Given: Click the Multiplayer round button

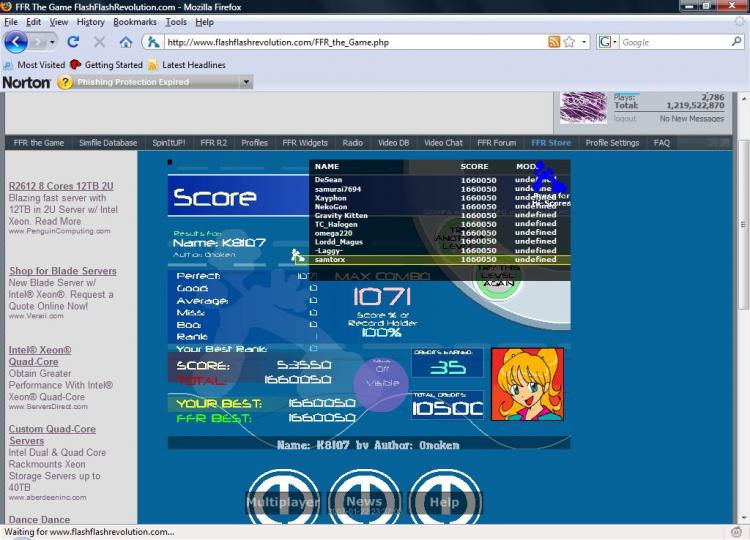Looking at the screenshot, I should [x=283, y=500].
